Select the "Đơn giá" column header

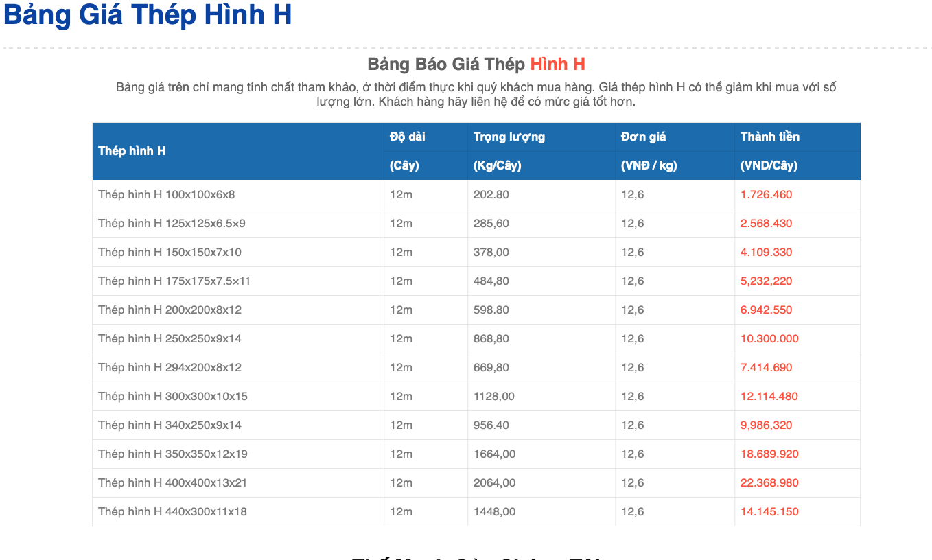675,137
